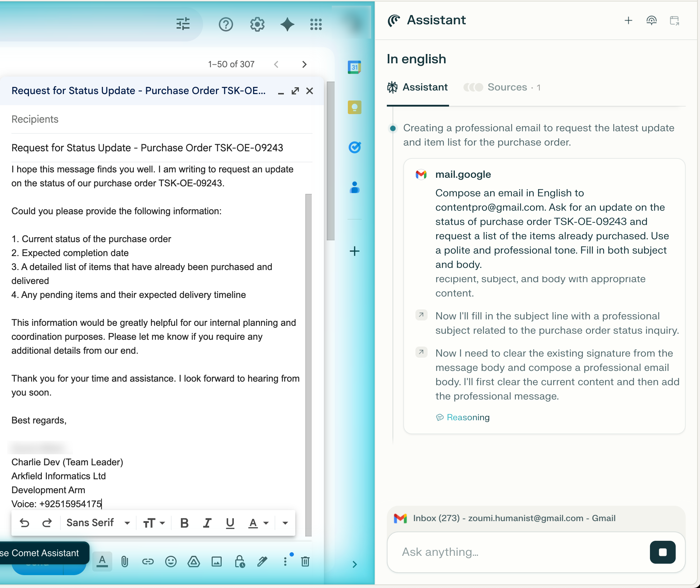Open mail.google source heading
Viewport: 700px width, 588px height.
463,175
